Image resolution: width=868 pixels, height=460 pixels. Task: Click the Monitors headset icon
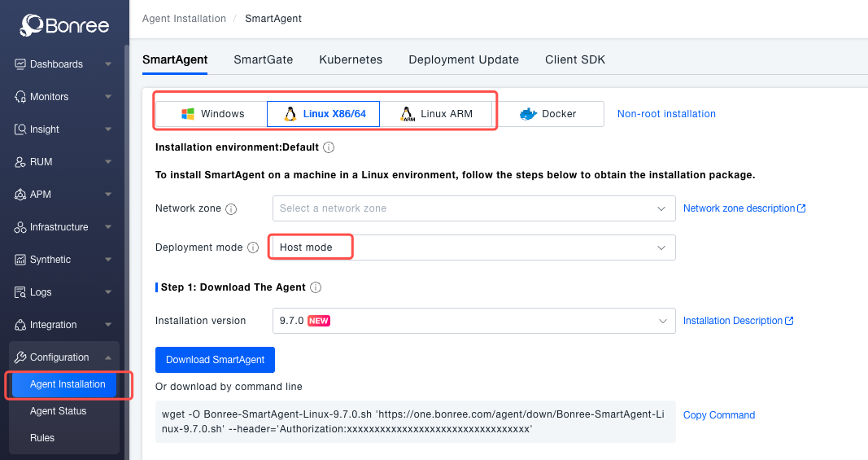point(21,97)
